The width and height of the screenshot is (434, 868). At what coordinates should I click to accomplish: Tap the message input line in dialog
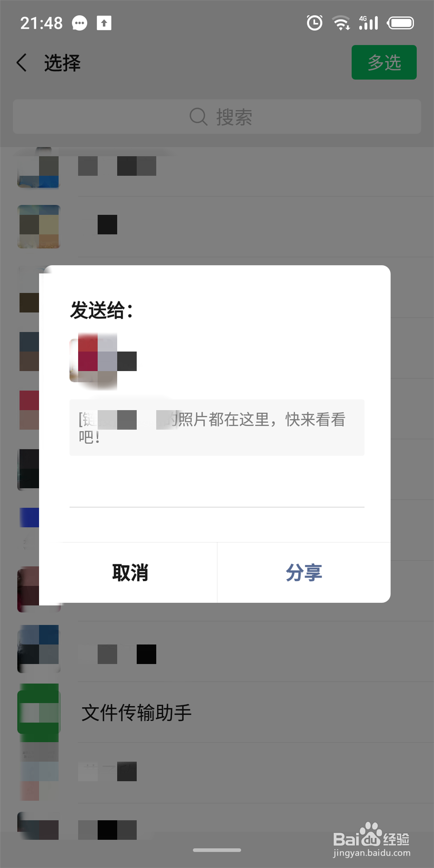click(217, 490)
